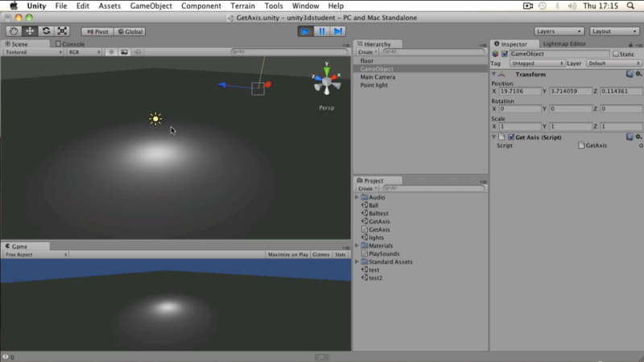The image size is (644, 362).
Task: Open the Apple menu
Action: (x=14, y=6)
